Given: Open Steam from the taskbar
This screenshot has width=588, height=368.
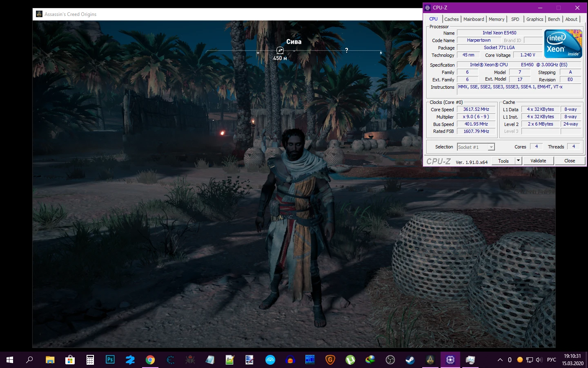Looking at the screenshot, I should click(x=410, y=360).
